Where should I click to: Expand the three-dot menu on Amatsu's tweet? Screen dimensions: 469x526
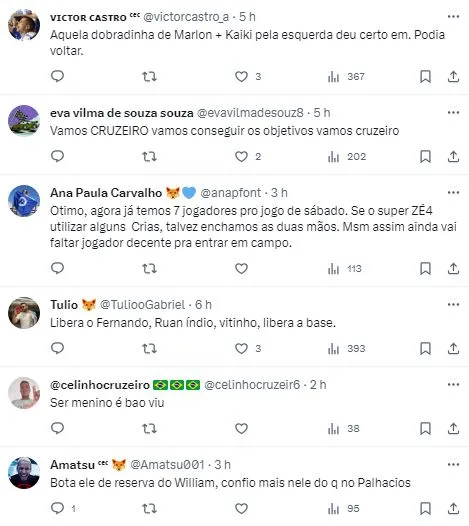pos(453,465)
